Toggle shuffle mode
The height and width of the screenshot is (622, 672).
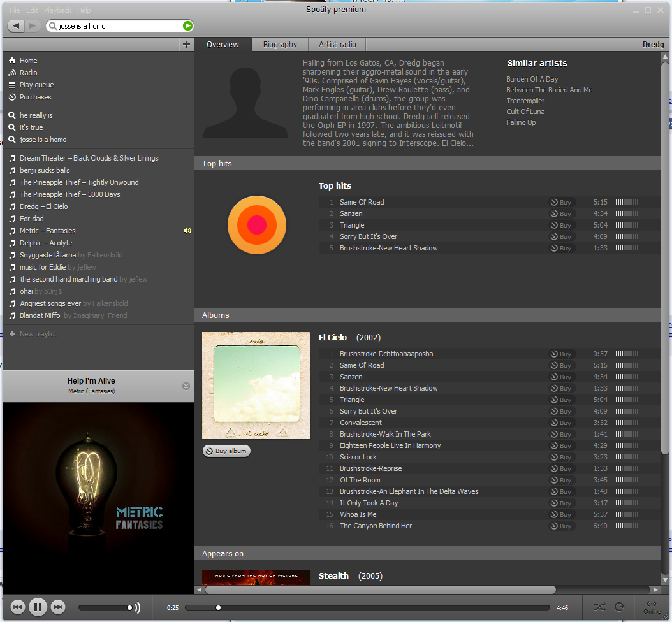[x=599, y=607]
